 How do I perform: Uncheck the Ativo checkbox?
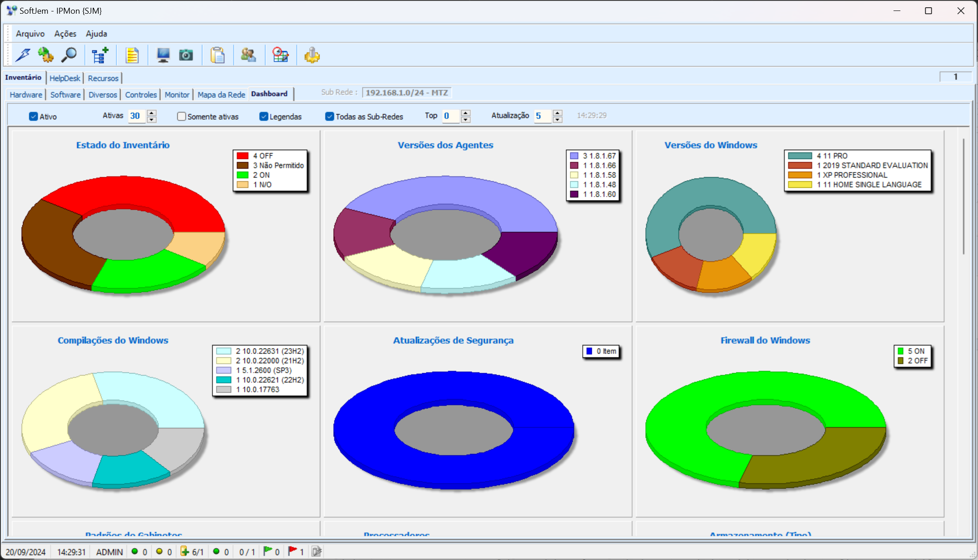(x=33, y=116)
